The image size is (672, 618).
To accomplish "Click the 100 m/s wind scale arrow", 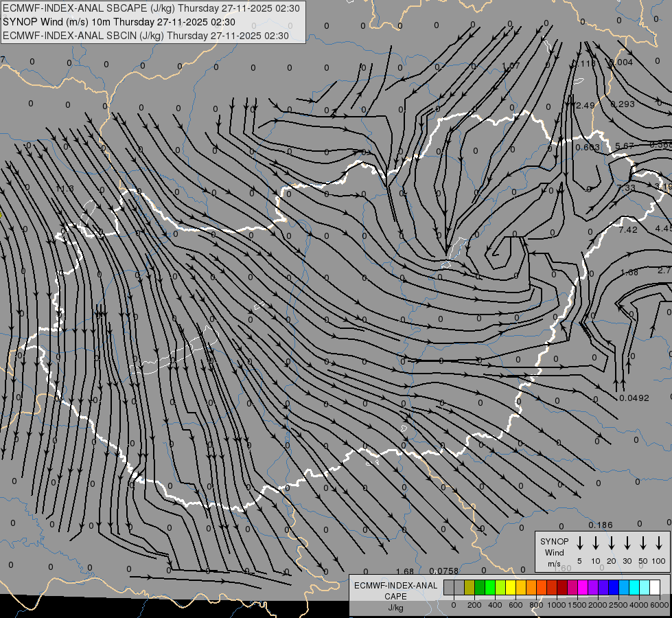I will point(659,543).
